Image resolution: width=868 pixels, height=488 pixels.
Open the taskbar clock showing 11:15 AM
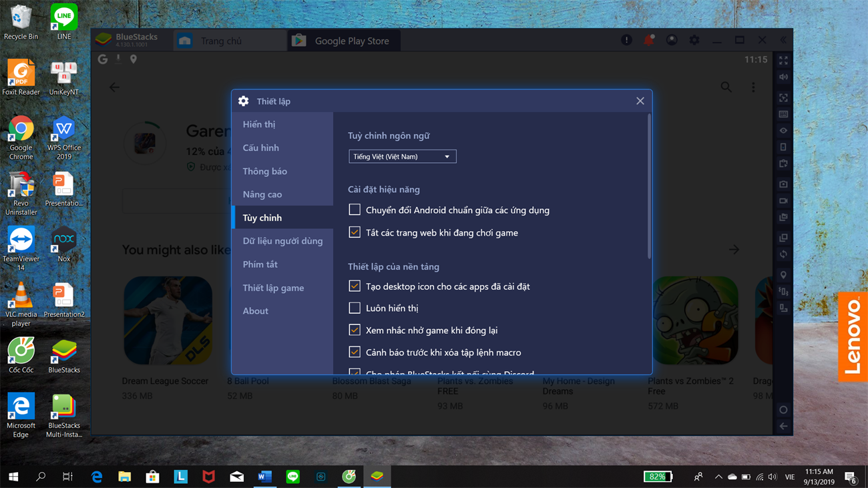click(x=819, y=477)
